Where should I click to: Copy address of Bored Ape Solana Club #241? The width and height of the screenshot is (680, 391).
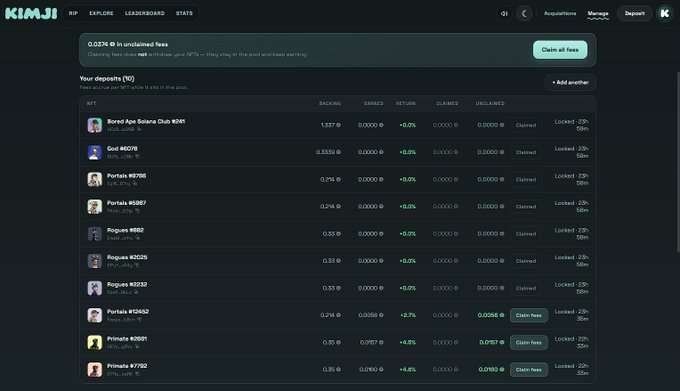coord(139,129)
